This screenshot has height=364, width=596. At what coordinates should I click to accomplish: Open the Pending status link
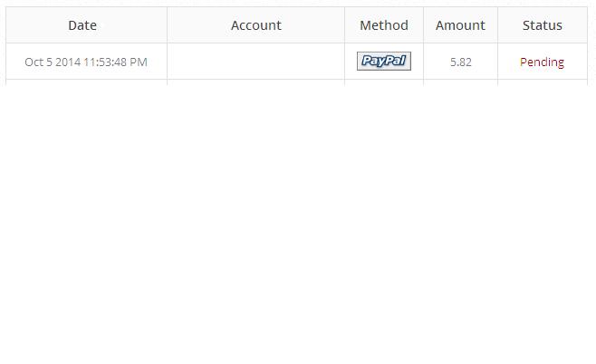click(x=542, y=62)
